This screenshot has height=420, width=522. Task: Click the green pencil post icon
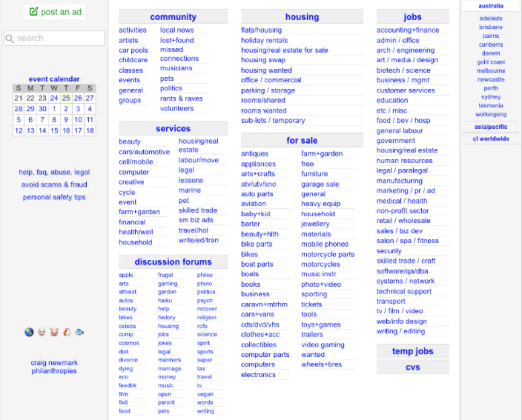click(x=34, y=12)
